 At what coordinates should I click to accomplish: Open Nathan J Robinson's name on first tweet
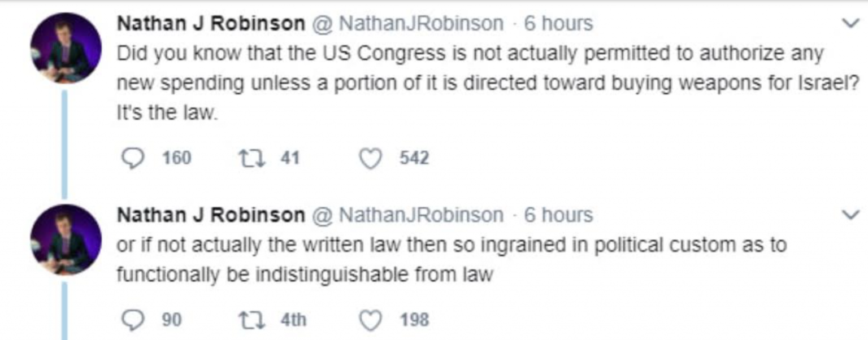click(210, 24)
